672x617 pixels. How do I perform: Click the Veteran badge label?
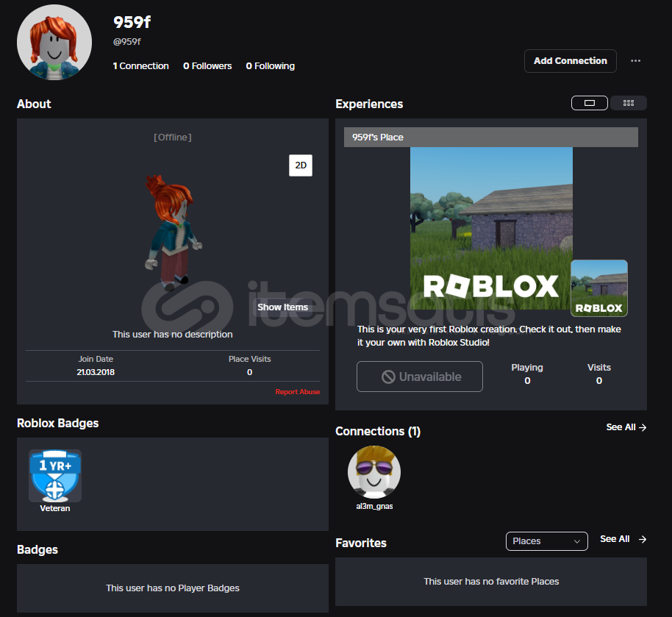point(55,508)
